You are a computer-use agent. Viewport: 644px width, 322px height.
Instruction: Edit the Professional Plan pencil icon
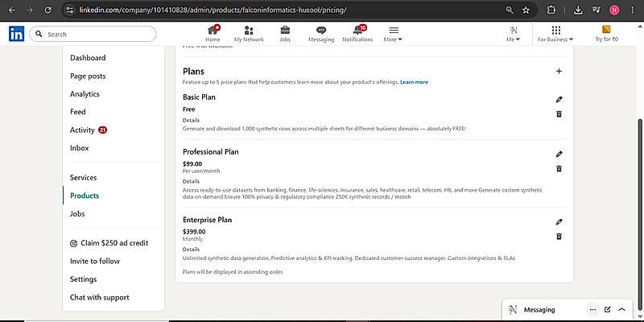(559, 154)
